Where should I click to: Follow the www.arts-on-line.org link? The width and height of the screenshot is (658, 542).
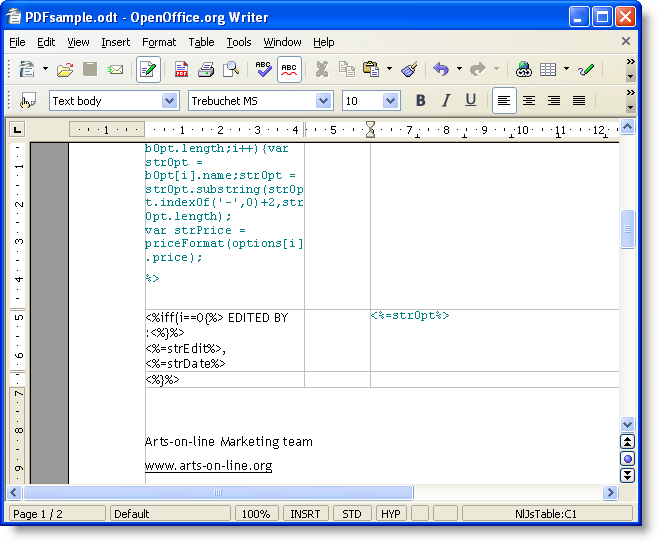(208, 466)
